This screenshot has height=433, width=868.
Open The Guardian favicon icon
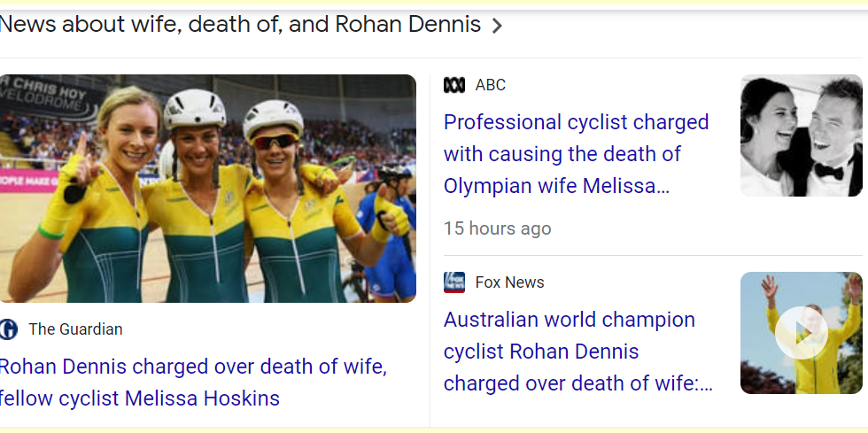click(x=8, y=329)
